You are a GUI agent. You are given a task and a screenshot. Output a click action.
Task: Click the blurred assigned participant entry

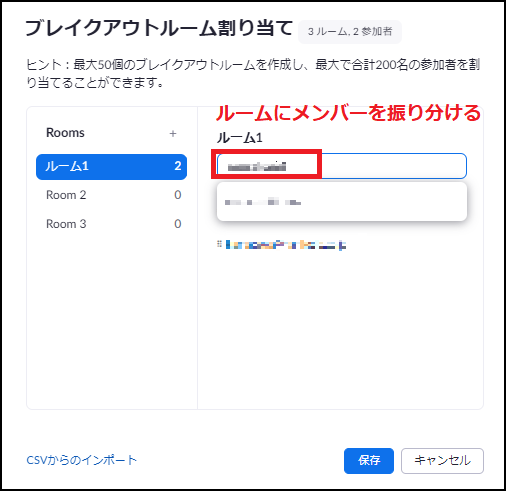(286, 245)
